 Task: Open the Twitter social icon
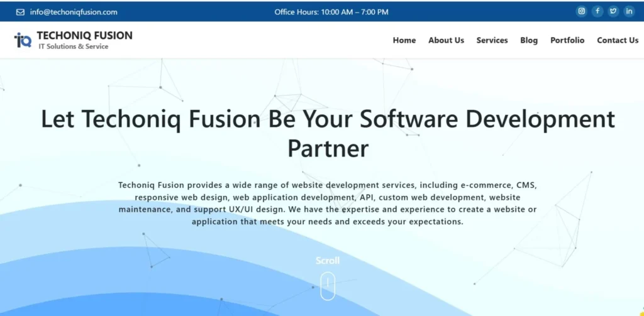(613, 11)
